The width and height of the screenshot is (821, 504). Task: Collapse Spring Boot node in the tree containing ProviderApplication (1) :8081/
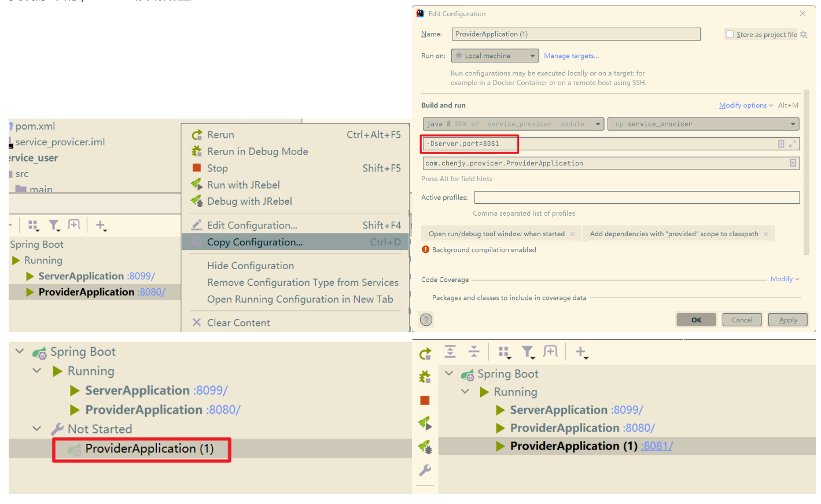click(x=449, y=374)
